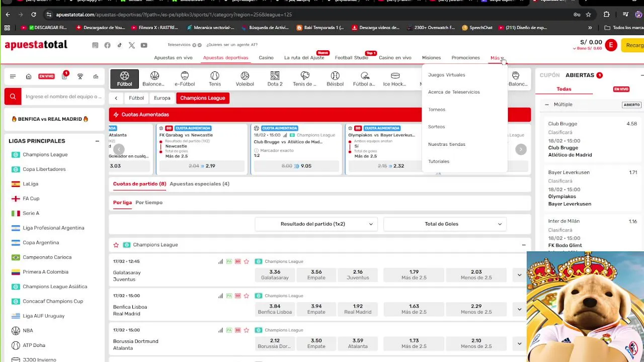Open the YouTube social icon
The width and height of the screenshot is (644, 362).
144,45
